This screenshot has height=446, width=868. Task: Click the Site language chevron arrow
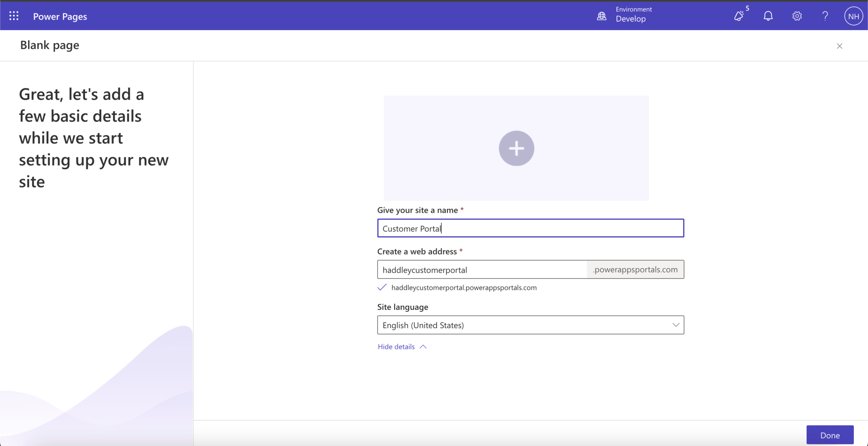click(x=675, y=325)
